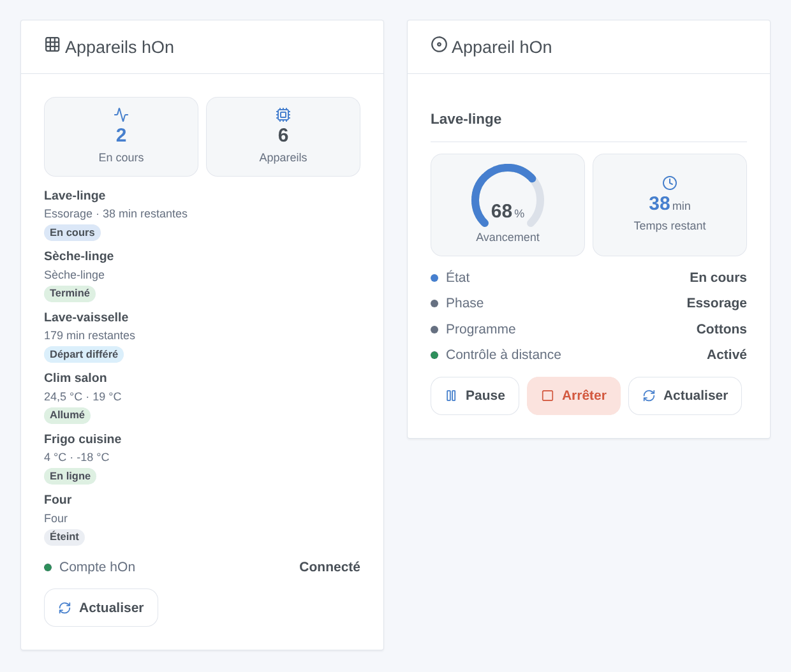This screenshot has width=791, height=672.
Task: Click 4 °C · -18 °C temperature text
Action: (77, 457)
